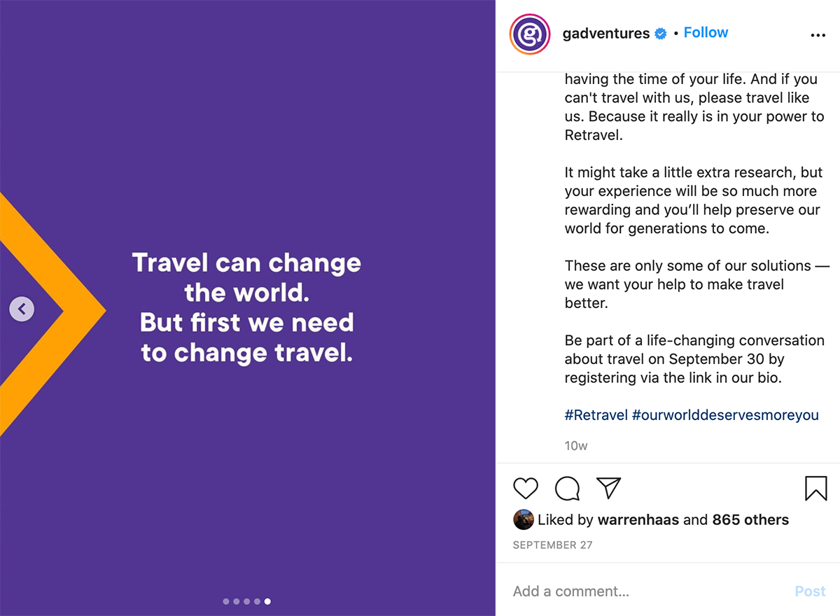Click warrenhaas's small liker avatar
840x616 pixels.
pos(524,519)
